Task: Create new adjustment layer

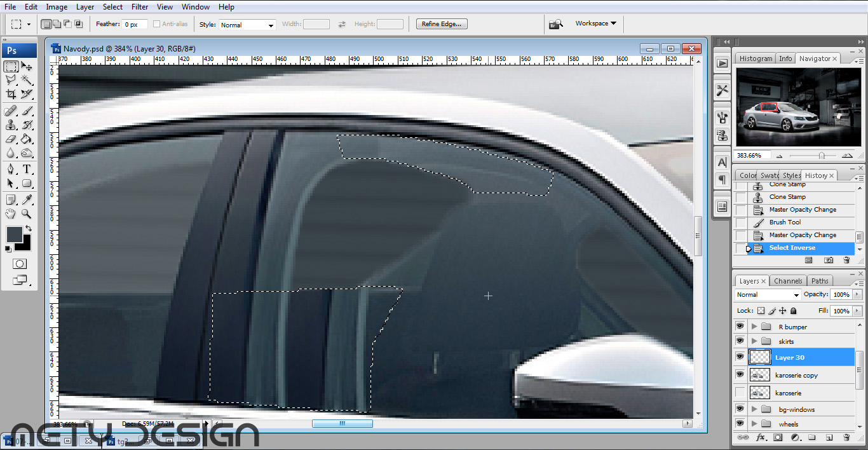Action: click(x=795, y=437)
